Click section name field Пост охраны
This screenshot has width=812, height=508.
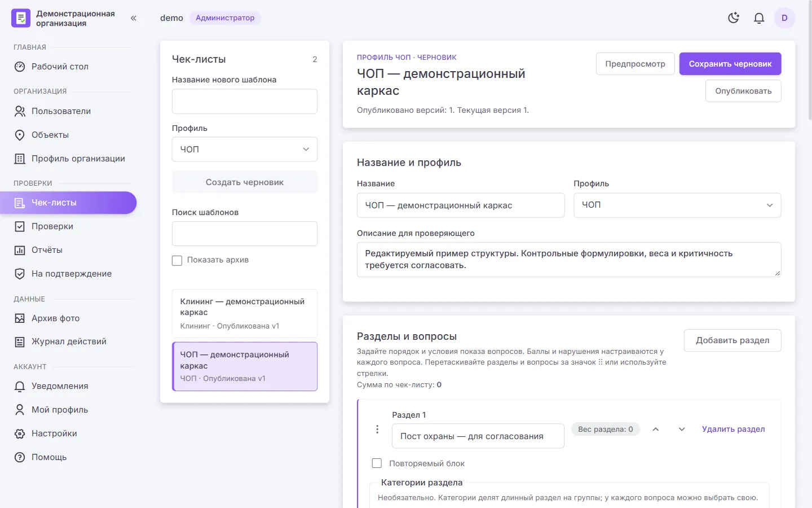click(478, 436)
